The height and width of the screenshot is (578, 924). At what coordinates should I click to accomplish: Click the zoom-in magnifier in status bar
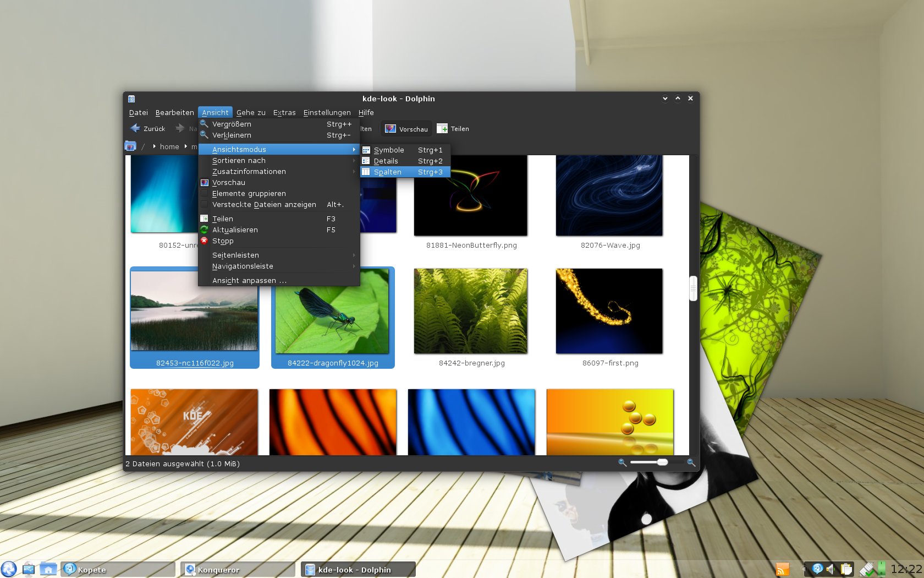[691, 463]
